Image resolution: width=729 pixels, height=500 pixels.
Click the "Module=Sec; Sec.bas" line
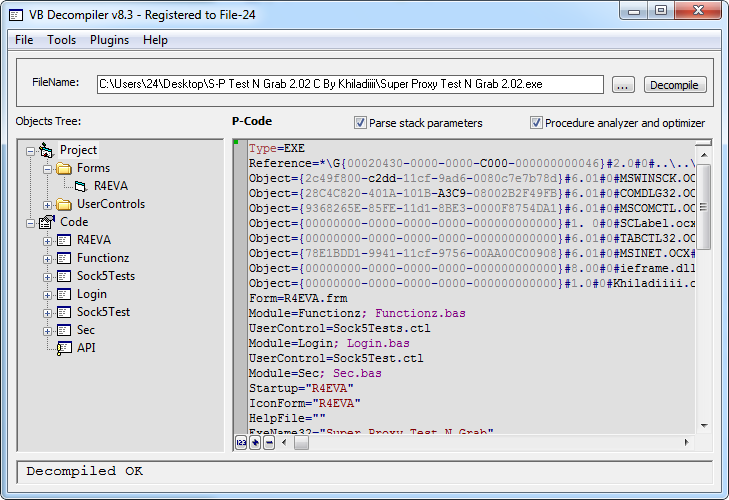point(315,373)
